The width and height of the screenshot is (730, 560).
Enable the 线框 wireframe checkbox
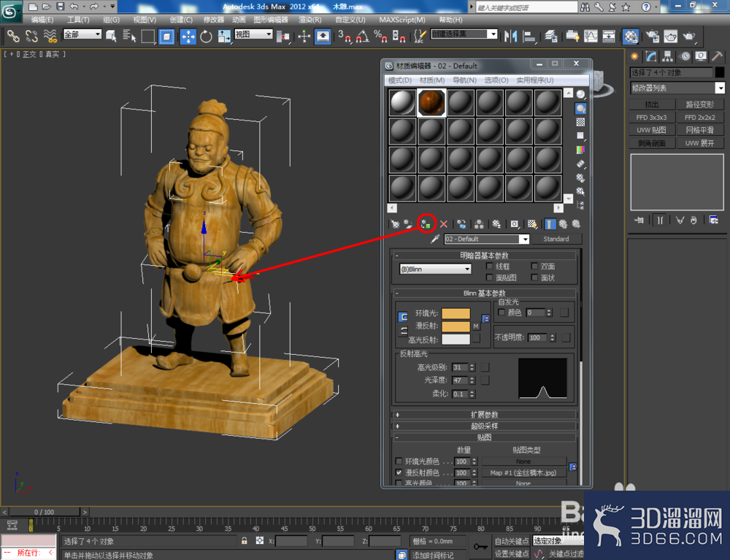[x=489, y=266]
